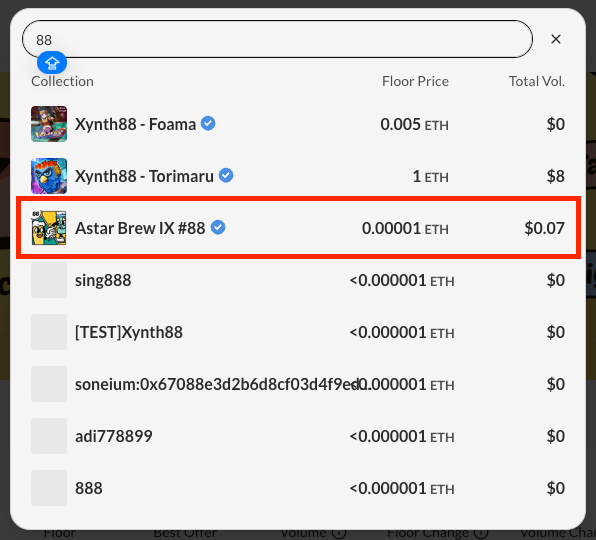
Task: Open the soneium:0x67088e3d2b6d8cf03d4f9e result
Action: click(x=298, y=384)
